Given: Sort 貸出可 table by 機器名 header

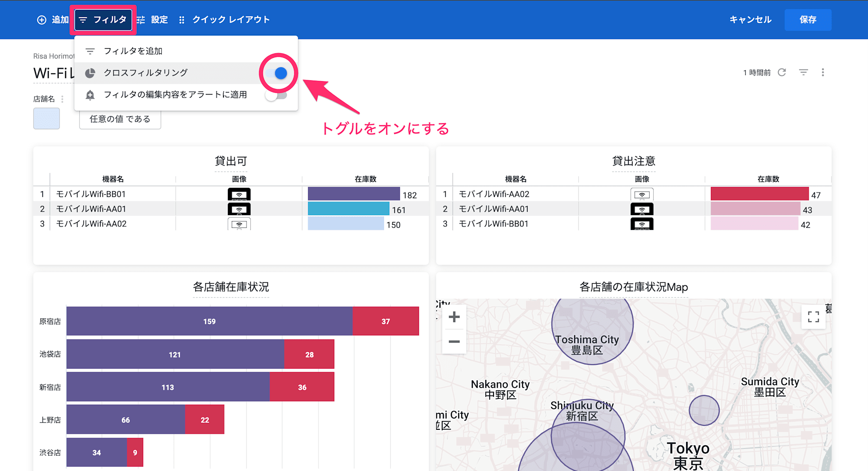Looking at the screenshot, I should point(113,179).
